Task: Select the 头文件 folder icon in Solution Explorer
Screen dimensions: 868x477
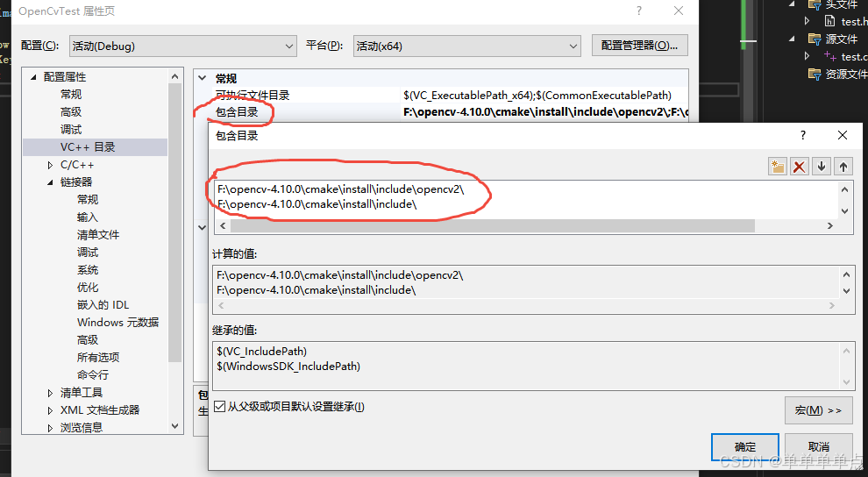Action: pyautogui.click(x=815, y=5)
